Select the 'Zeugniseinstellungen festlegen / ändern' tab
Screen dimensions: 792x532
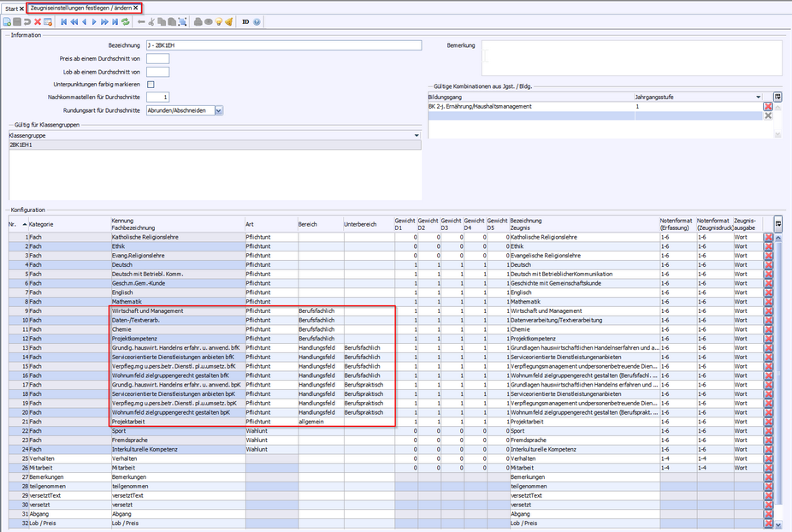pyautogui.click(x=82, y=8)
